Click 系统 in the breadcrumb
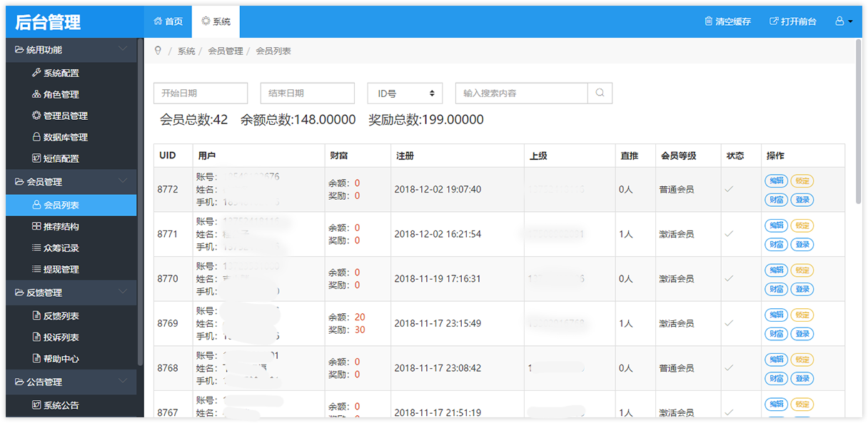 point(186,51)
